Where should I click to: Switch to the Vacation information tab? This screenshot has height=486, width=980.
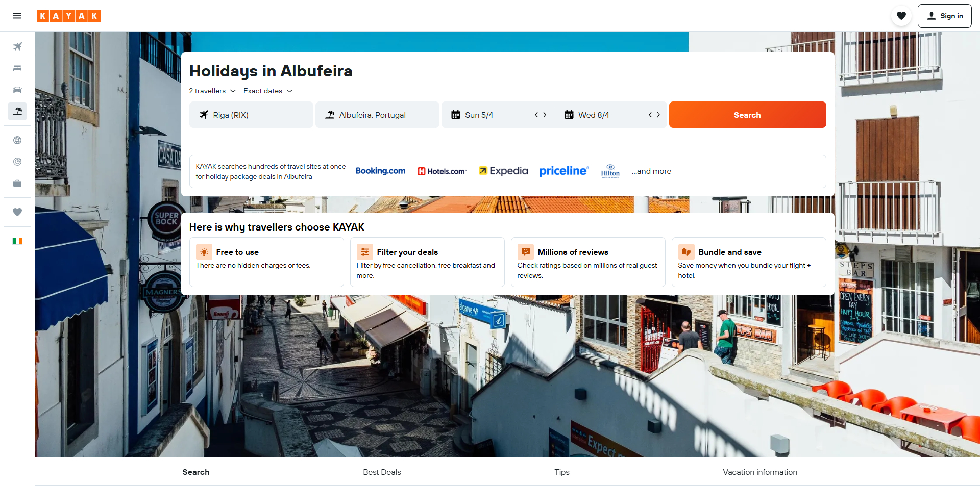(x=760, y=472)
